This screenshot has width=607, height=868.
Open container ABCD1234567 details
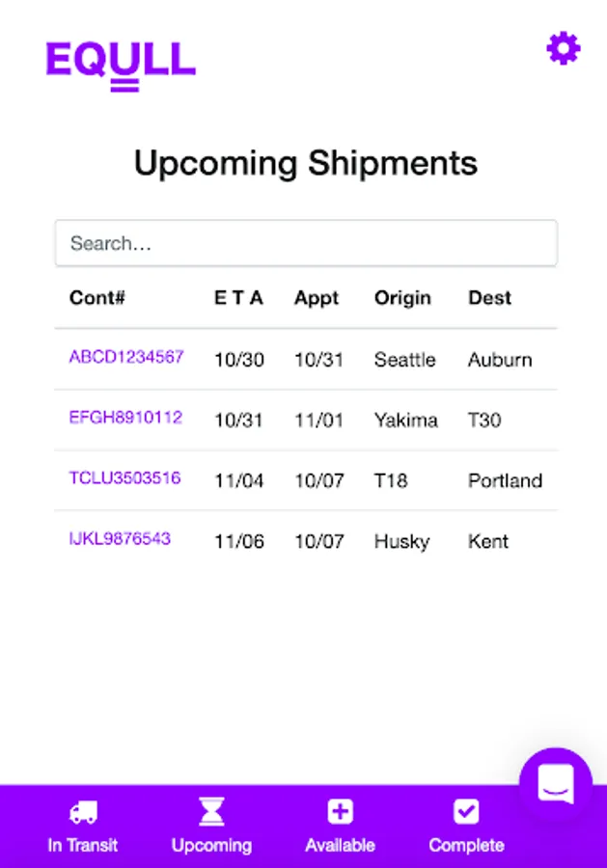click(x=126, y=357)
